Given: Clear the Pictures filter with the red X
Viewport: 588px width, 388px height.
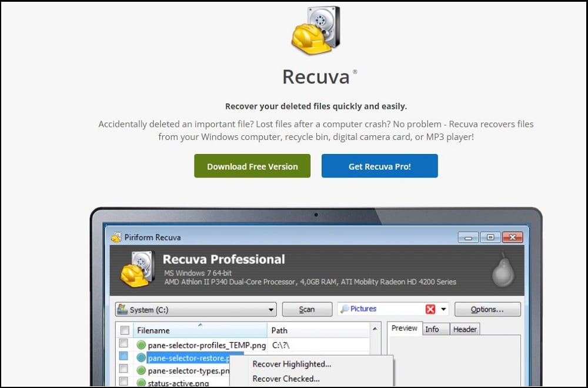Looking at the screenshot, I should click(430, 309).
